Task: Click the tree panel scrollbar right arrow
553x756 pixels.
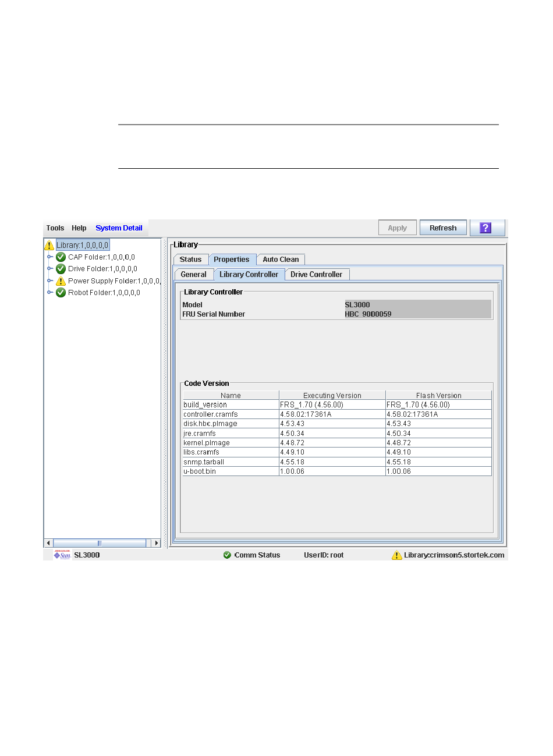Action: coord(156,543)
